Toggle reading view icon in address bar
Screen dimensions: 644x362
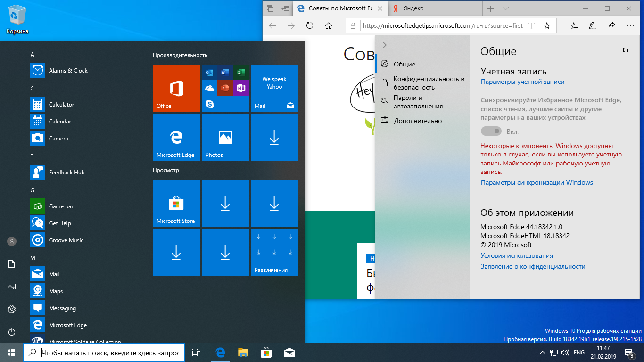[531, 25]
